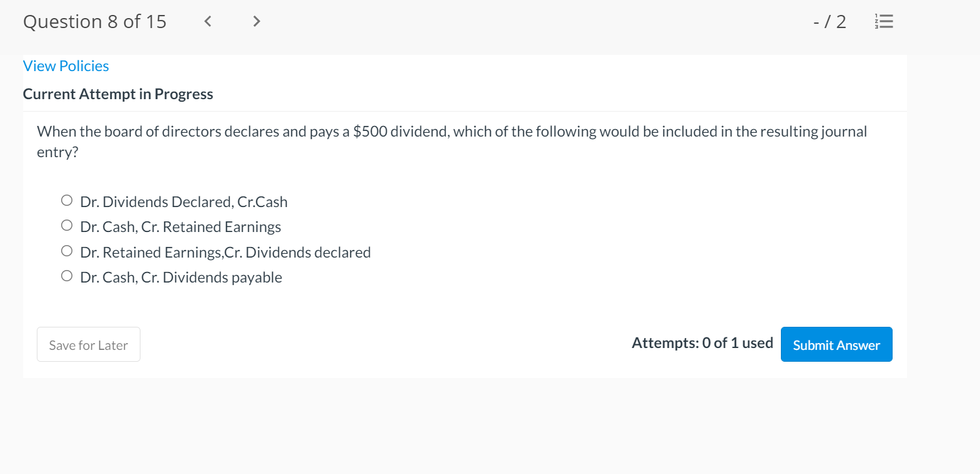Click Current Attempt in Progress heading
This screenshot has width=980, height=474.
(x=118, y=94)
